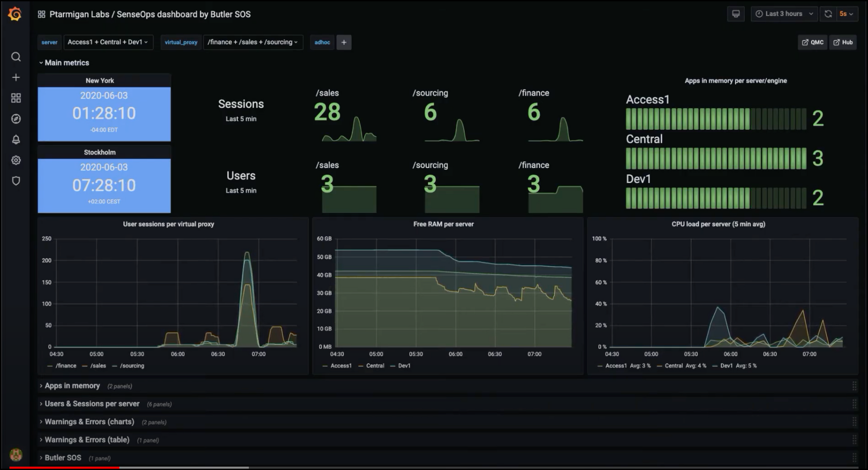
Task: Click the server variable label
Action: [49, 42]
